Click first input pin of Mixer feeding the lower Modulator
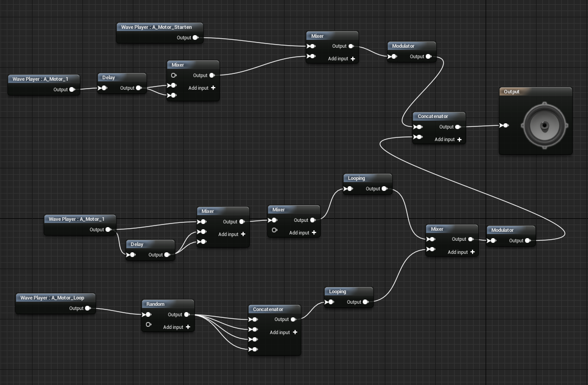The height and width of the screenshot is (385, 588). (x=431, y=239)
